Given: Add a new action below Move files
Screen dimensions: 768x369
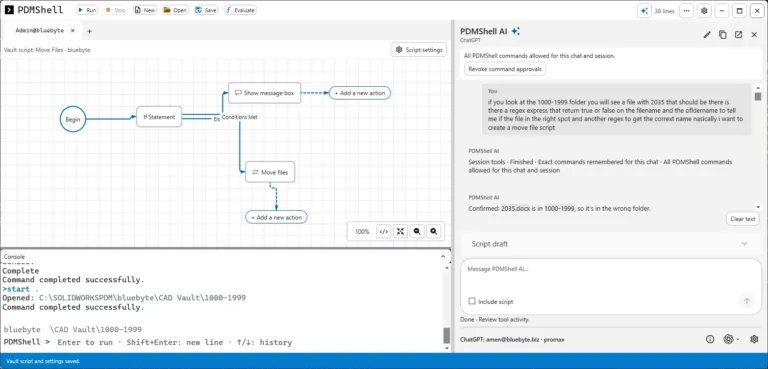Looking at the screenshot, I should click(x=276, y=217).
